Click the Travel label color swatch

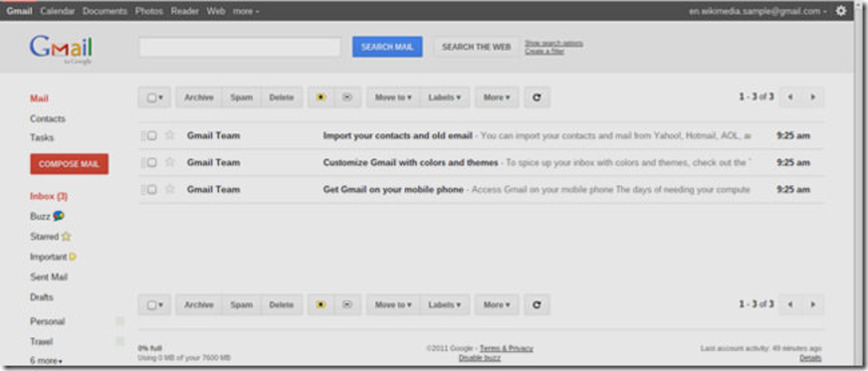120,341
